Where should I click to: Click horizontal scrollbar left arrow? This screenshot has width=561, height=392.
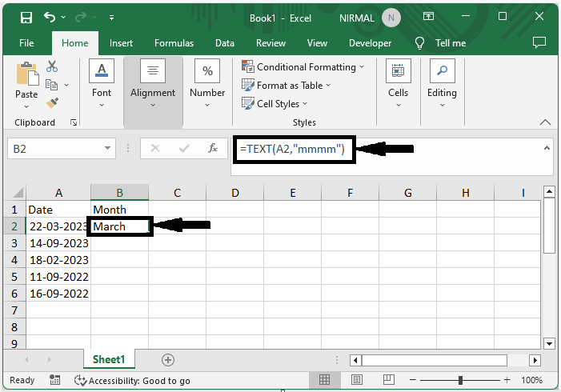tap(355, 360)
